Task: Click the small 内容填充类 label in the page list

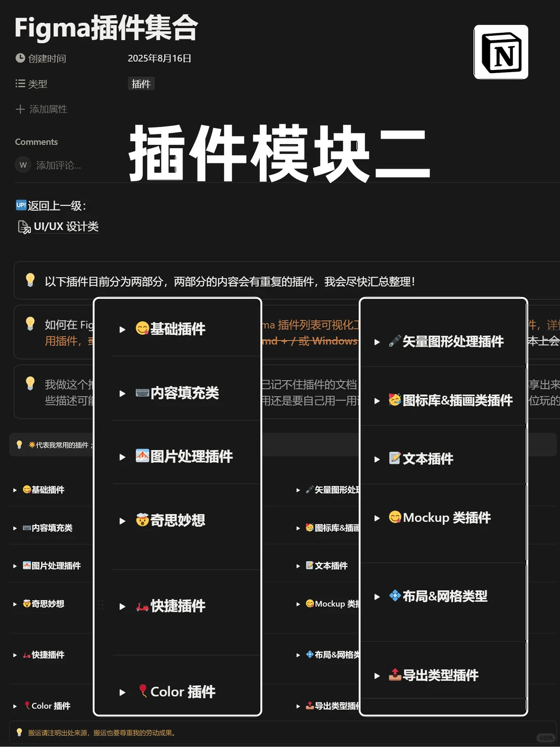Action: [x=52, y=528]
